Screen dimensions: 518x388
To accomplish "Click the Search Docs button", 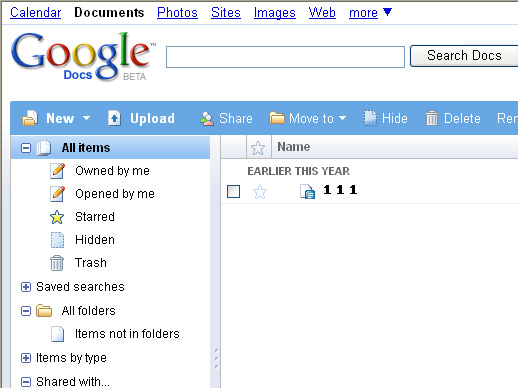I will click(464, 56).
